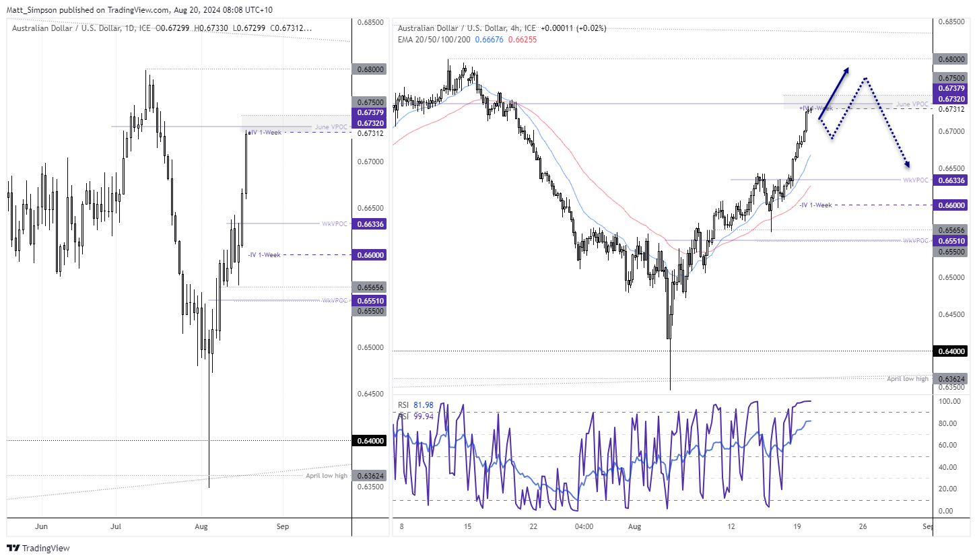
Task: Click the '19' date on 4h time axis
Action: 797,526
